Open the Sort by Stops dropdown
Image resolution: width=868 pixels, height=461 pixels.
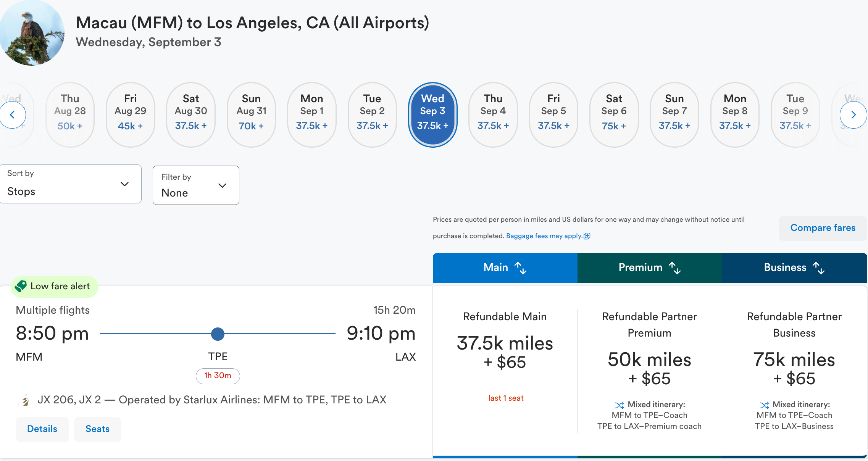coord(71,184)
